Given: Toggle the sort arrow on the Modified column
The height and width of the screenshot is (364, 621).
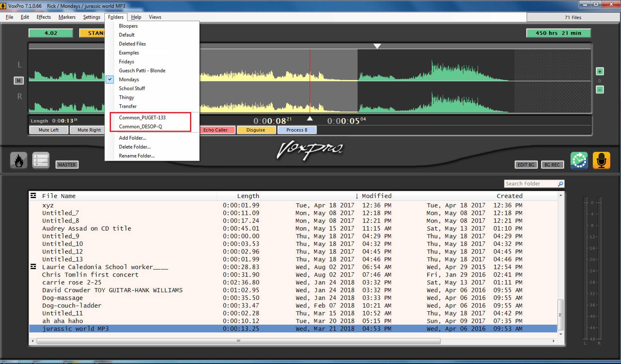Looking at the screenshot, I should [x=357, y=196].
